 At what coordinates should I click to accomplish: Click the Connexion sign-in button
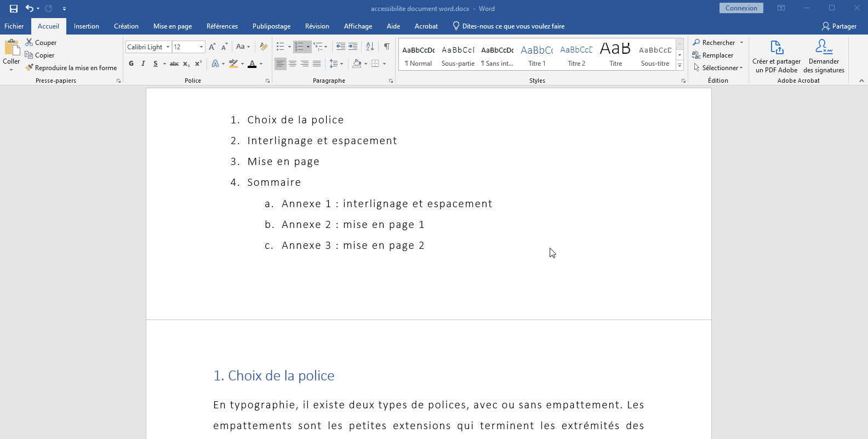741,8
